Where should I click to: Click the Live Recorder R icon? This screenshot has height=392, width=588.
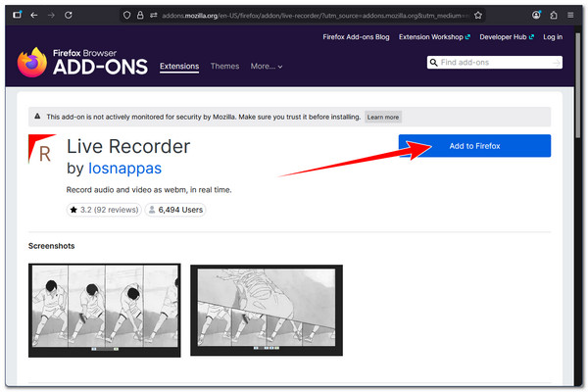click(42, 149)
